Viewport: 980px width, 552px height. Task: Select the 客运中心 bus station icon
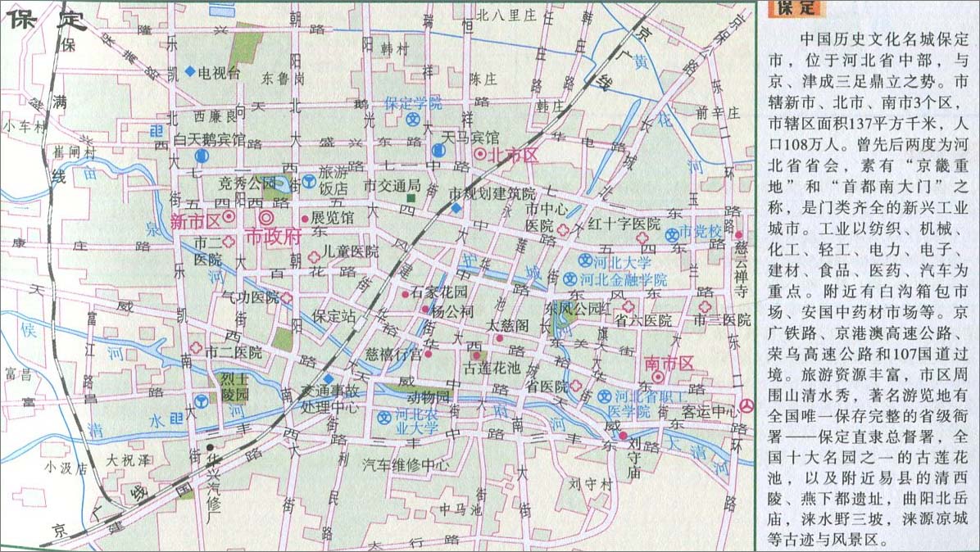[746, 405]
